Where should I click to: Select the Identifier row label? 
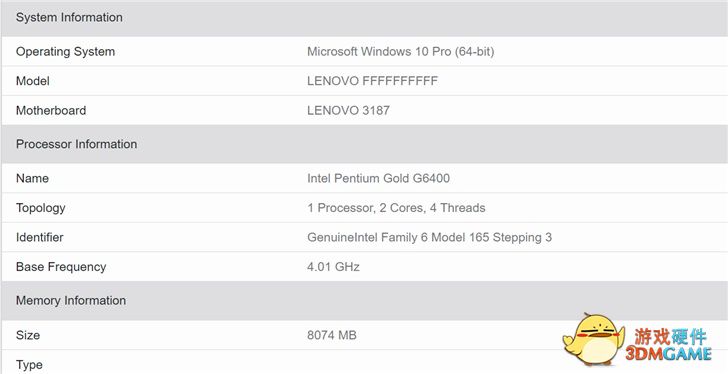coord(39,238)
